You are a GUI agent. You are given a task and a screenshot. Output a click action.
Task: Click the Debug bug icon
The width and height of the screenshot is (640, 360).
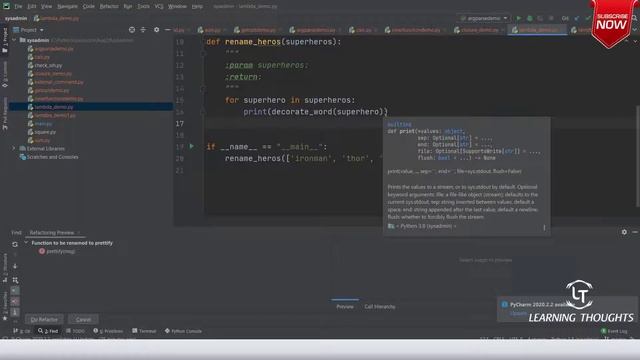pyautogui.click(x=530, y=18)
